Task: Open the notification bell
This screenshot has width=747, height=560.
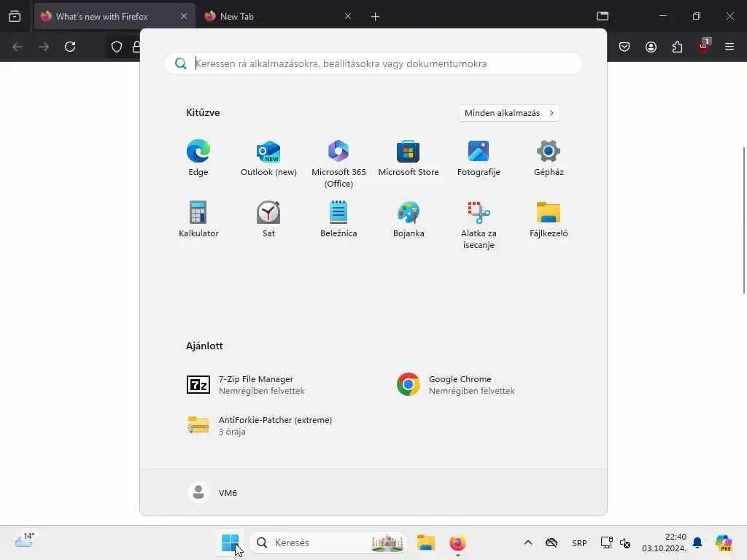Action: pos(697,542)
